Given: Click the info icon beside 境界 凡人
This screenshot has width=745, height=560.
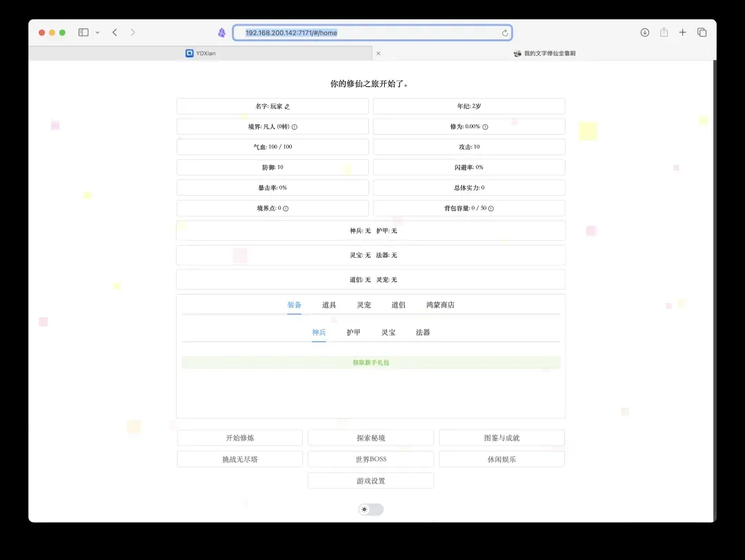Looking at the screenshot, I should (x=295, y=127).
